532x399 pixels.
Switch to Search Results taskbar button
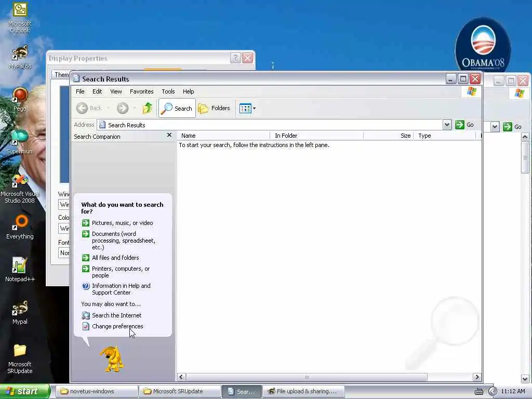coord(242,391)
